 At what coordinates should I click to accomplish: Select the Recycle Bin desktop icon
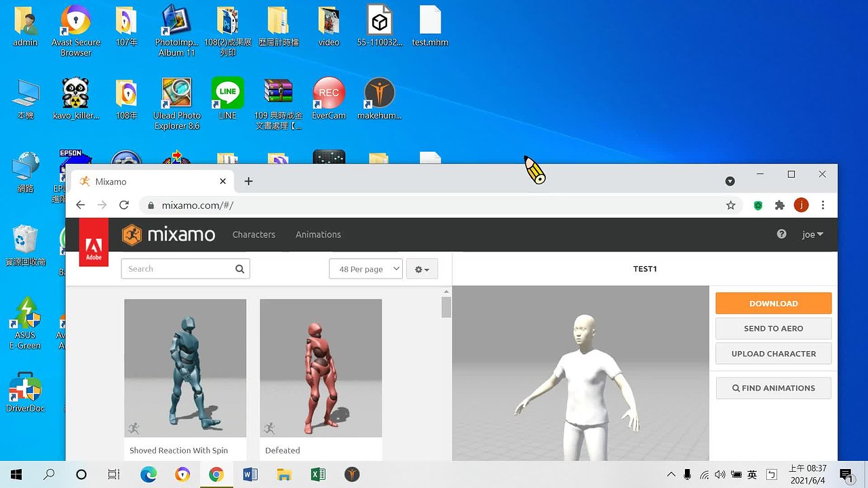[x=26, y=245]
